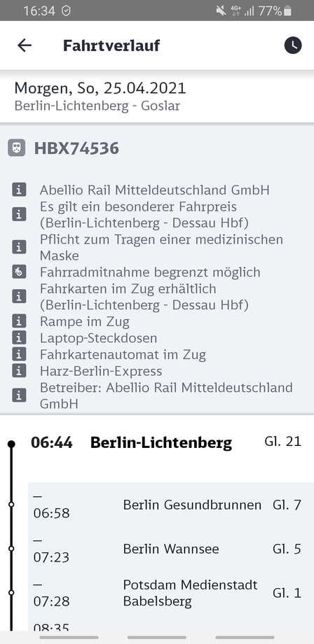314x644 pixels.
Task: Tap the route marker at 07:23
Action: [x=11, y=548]
